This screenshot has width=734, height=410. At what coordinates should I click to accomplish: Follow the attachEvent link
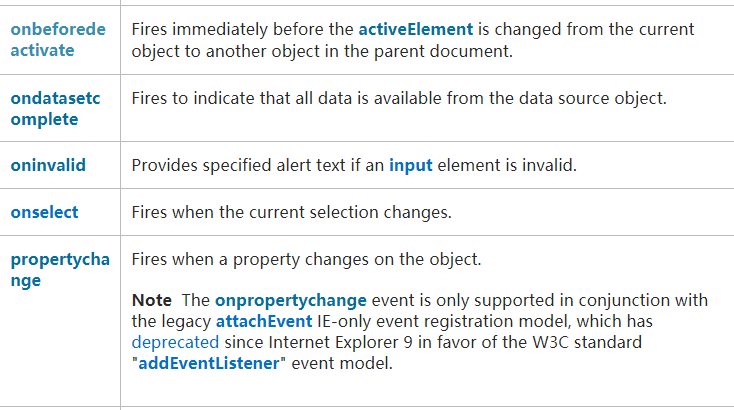click(x=264, y=322)
